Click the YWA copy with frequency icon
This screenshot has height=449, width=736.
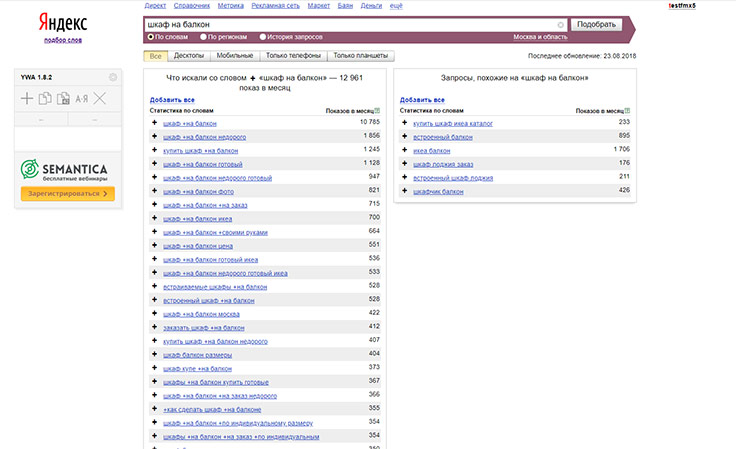pyautogui.click(x=63, y=98)
